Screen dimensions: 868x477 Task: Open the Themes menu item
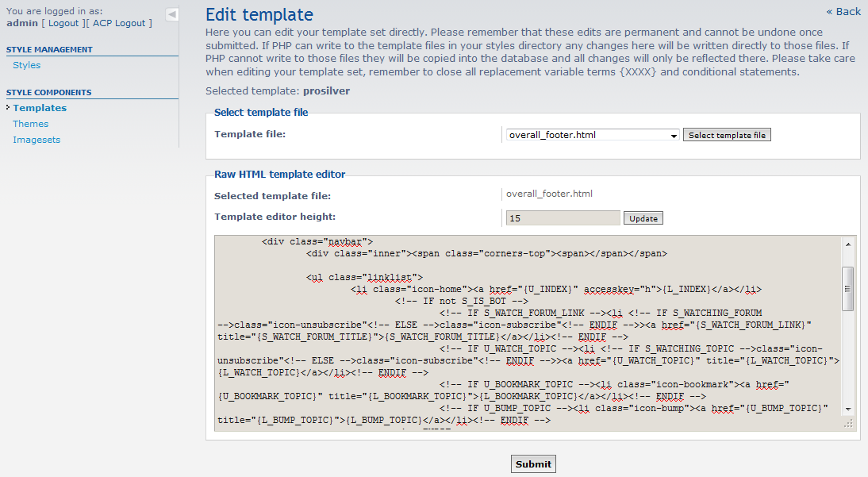(x=30, y=124)
